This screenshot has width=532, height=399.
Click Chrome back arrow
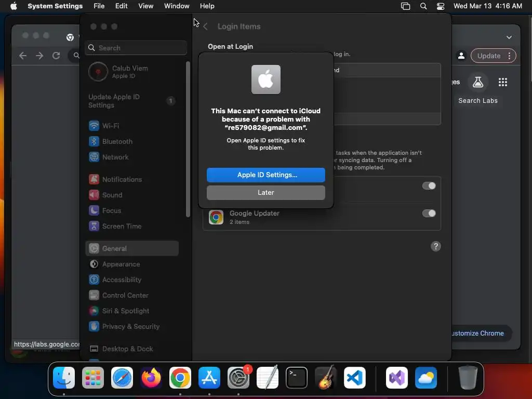click(23, 56)
